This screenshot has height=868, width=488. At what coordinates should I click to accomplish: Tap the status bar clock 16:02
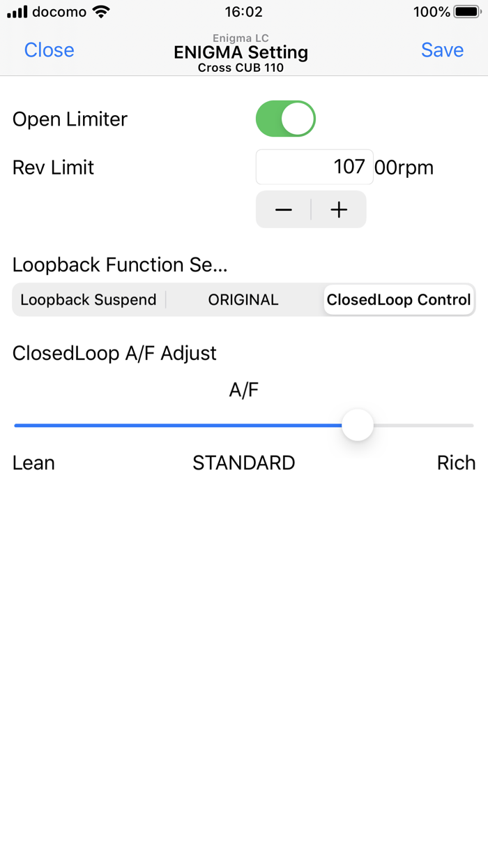coord(244,12)
